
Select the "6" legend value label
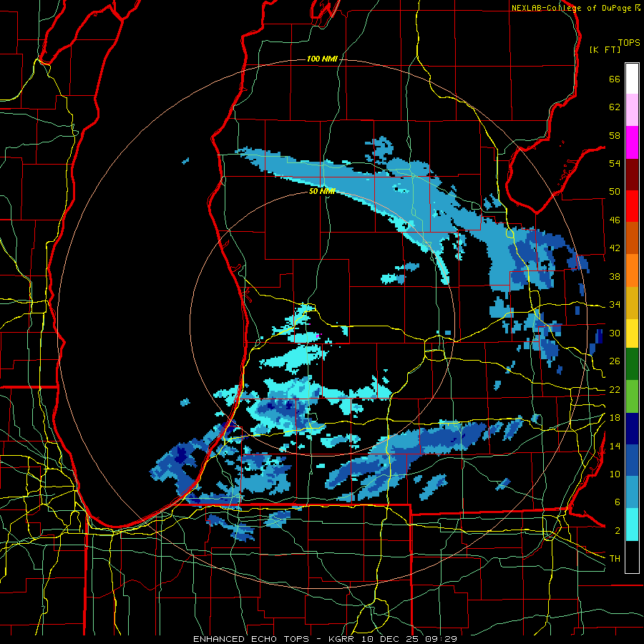click(617, 502)
